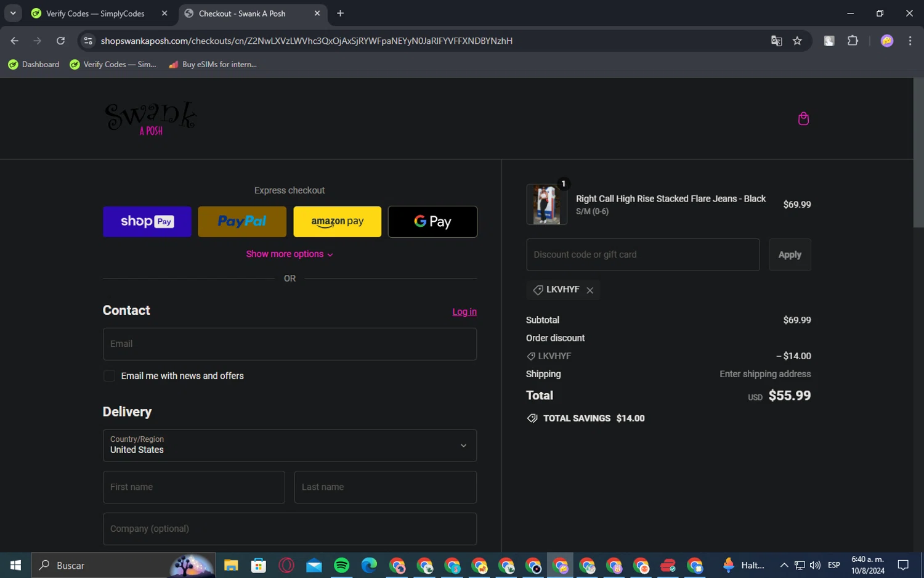Open the Verify Codes bookmark

point(113,64)
